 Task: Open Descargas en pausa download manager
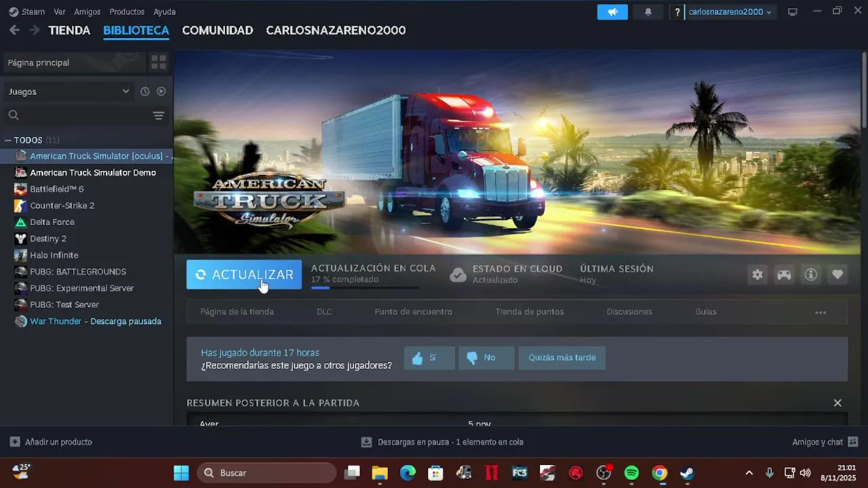(x=442, y=442)
